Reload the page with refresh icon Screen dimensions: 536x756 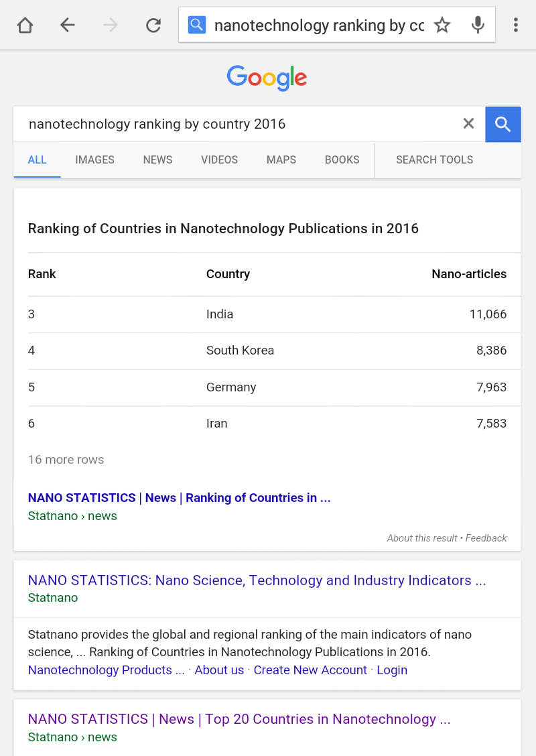(x=153, y=25)
